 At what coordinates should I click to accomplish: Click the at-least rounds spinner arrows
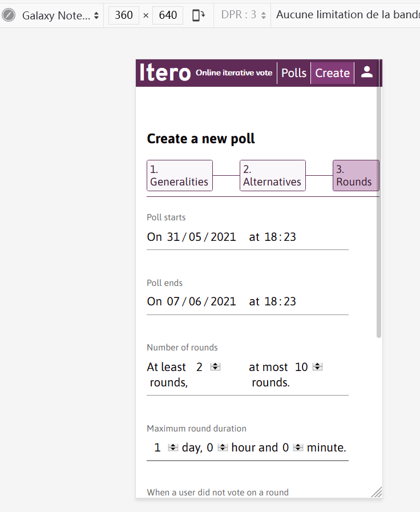(215, 366)
